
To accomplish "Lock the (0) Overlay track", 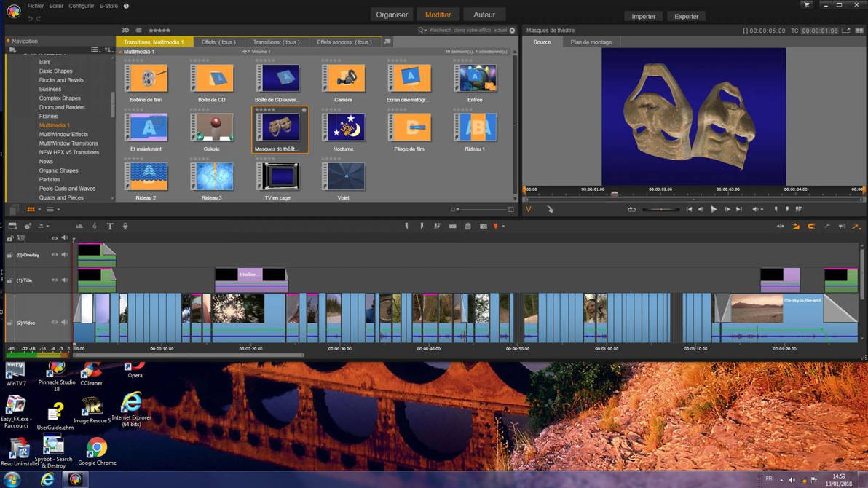I will (x=9, y=256).
